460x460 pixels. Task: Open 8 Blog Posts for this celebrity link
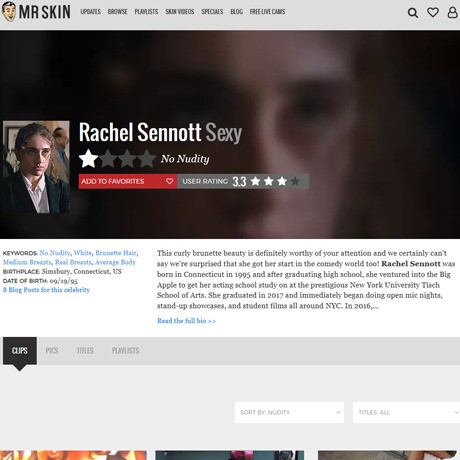46,290
